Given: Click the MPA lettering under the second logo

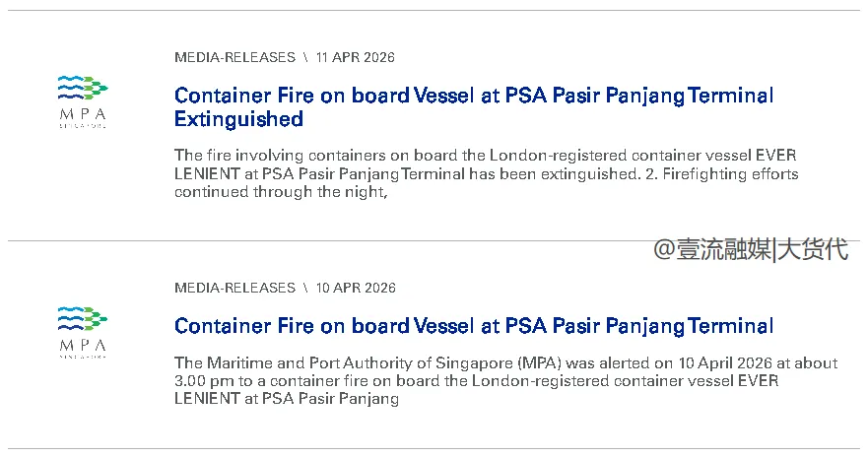Looking at the screenshot, I should click(83, 344).
